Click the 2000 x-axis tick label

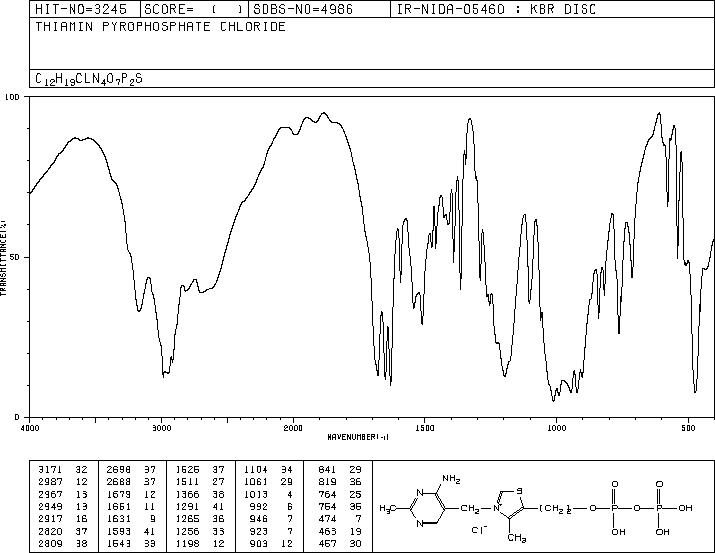[x=293, y=428]
